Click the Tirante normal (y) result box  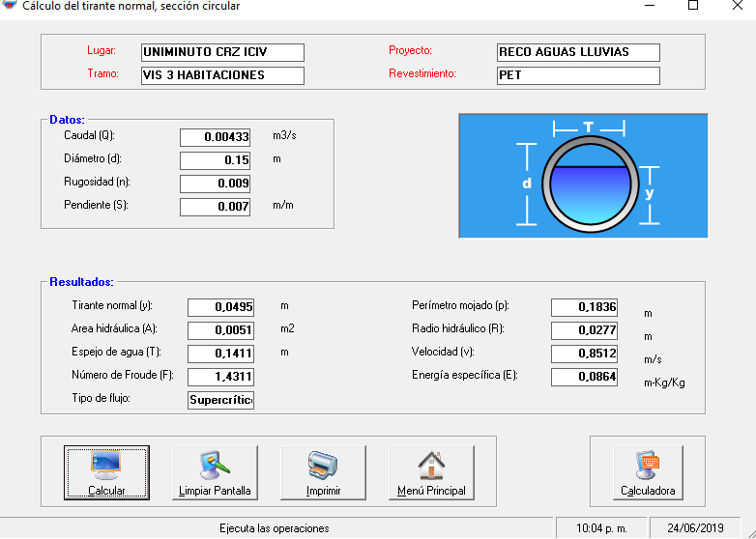point(220,307)
